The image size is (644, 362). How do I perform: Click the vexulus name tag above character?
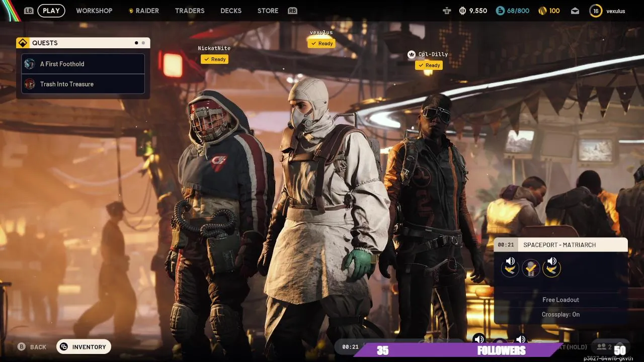(x=321, y=32)
